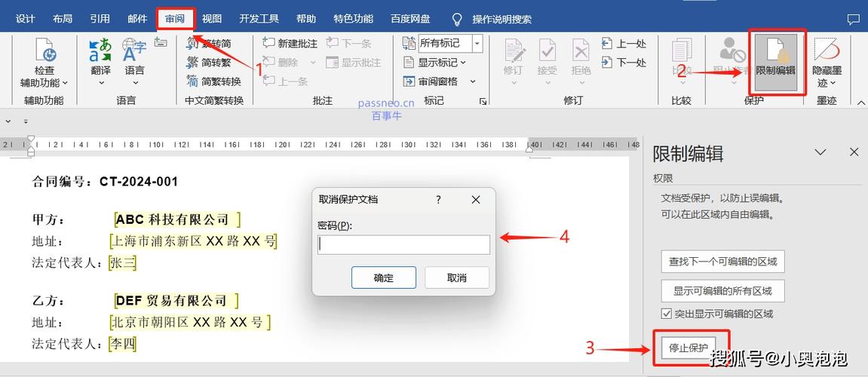Click the 停止保护 button

pyautogui.click(x=689, y=348)
